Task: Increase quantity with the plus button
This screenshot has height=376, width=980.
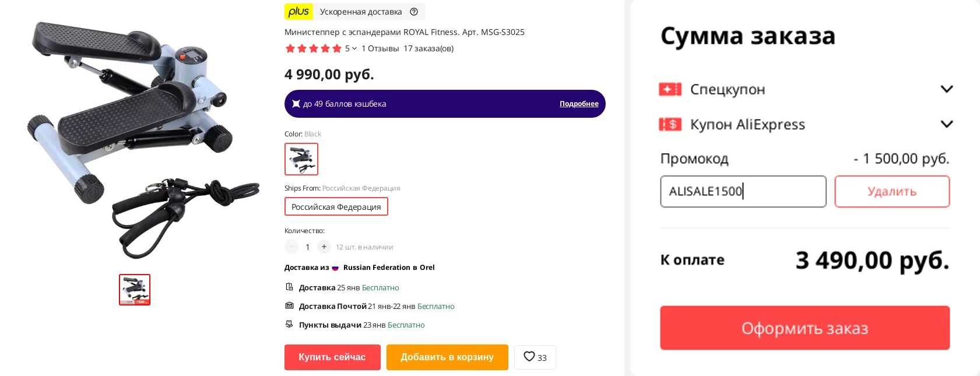Action: 324,247
